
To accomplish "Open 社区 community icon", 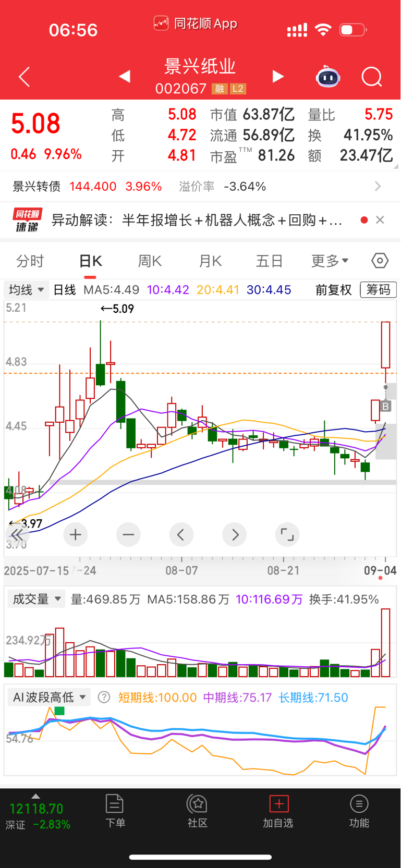I will click(x=198, y=811).
